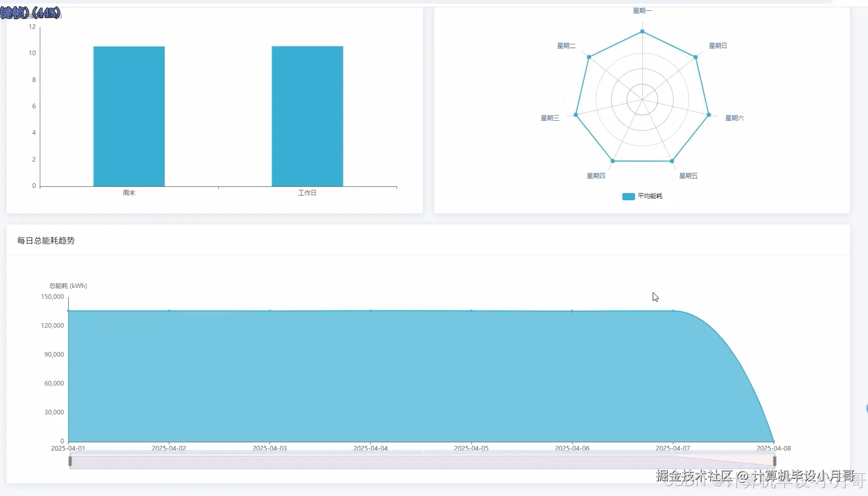Click the 周末 bar in bar chart
This screenshot has height=496, width=868.
tap(129, 116)
